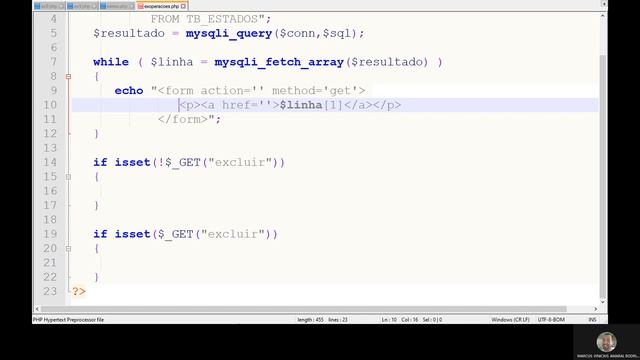Click the scroll-left arrow of the horizontal scrollbar
The height and width of the screenshot is (360, 640).
37,309
